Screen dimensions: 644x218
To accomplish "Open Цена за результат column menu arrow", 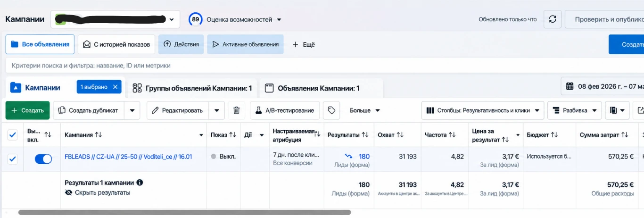I will 518,135.
